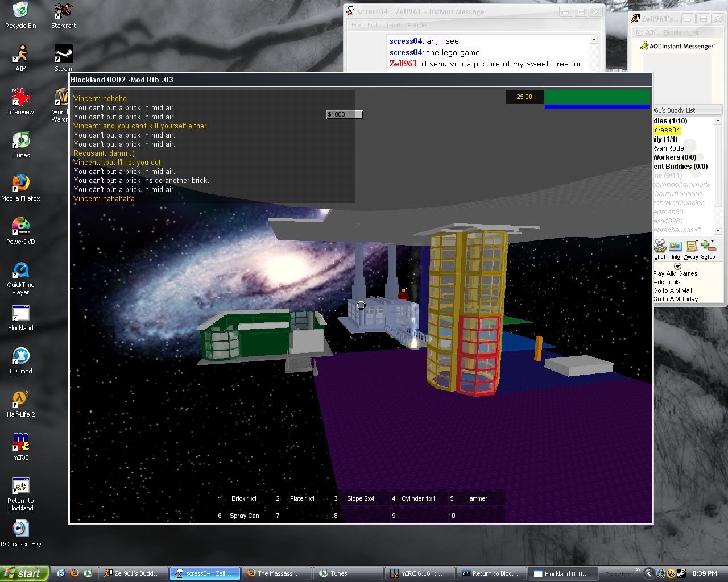This screenshot has height=582, width=728.
Task: Switch to Return to Blockland taskbar button
Action: [x=492, y=573]
